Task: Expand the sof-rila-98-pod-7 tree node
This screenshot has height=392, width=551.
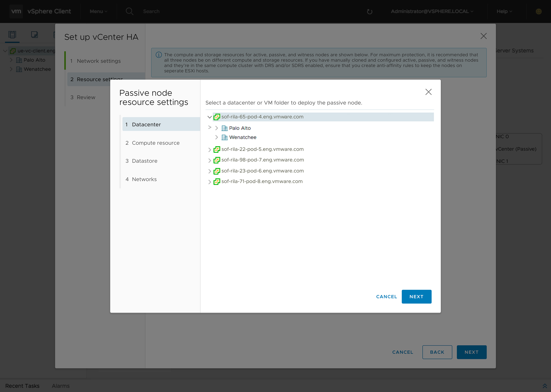Action: tap(209, 160)
